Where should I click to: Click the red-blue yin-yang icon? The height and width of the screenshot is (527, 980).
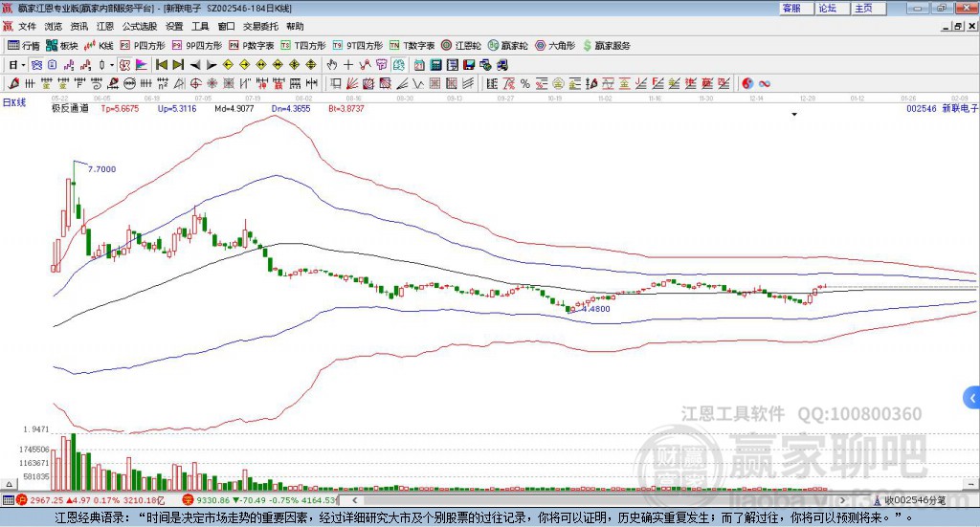pyautogui.click(x=747, y=83)
